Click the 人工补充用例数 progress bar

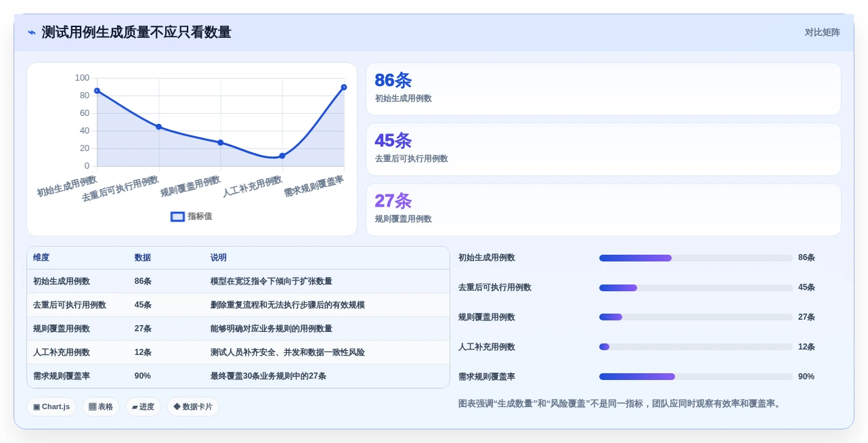pyautogui.click(x=695, y=347)
